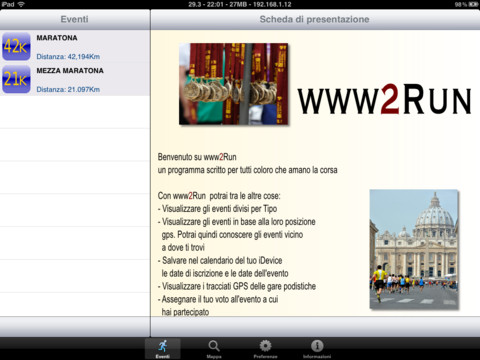The height and width of the screenshot is (360, 480).
Task: Tap the 21K half marathon icon
Action: (x=16, y=79)
